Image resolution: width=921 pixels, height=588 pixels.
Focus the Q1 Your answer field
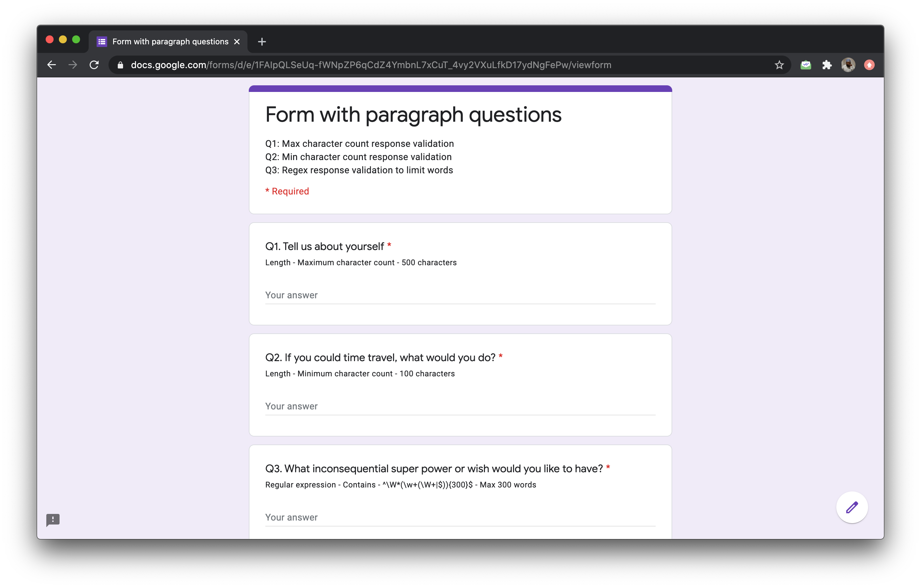point(460,295)
